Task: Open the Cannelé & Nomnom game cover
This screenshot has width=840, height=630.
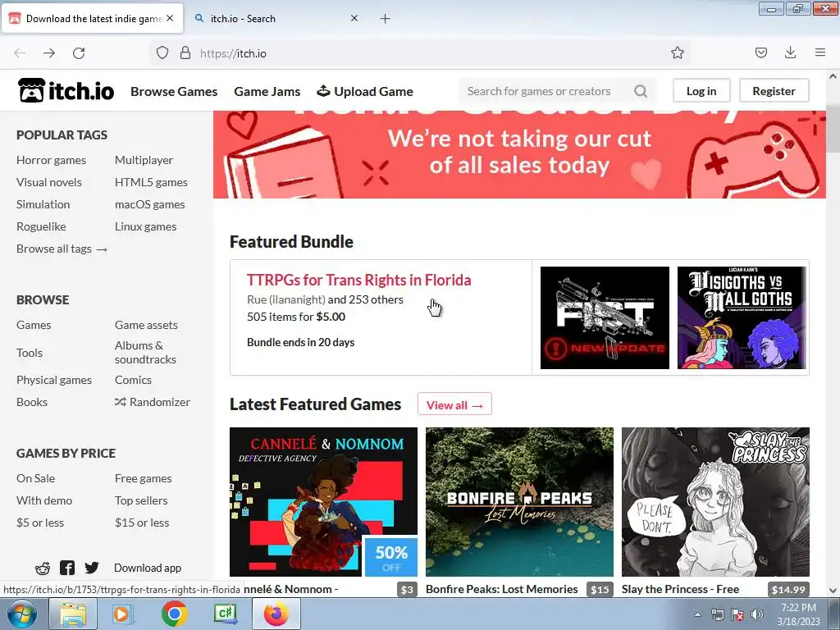Action: click(x=323, y=502)
